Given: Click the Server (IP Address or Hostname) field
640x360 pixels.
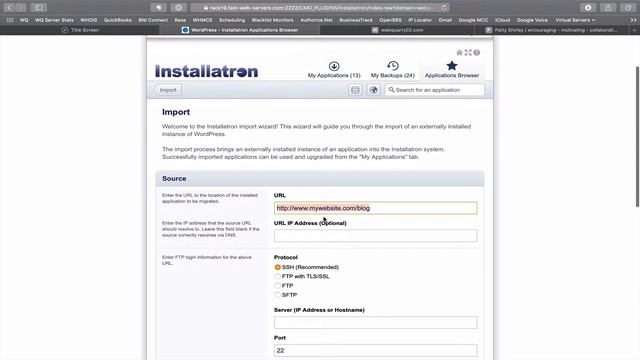Looking at the screenshot, I should [x=376, y=322].
